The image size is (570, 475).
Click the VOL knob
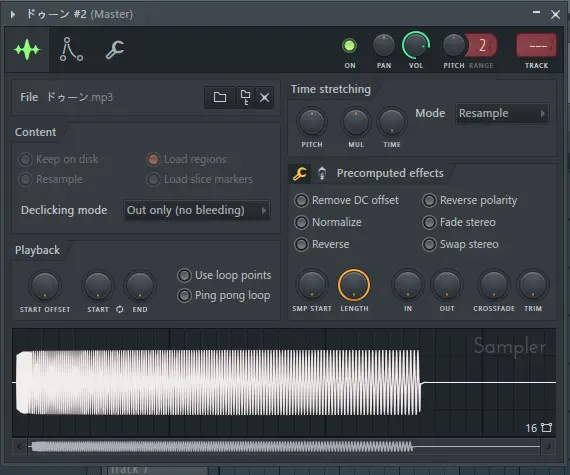click(x=416, y=45)
